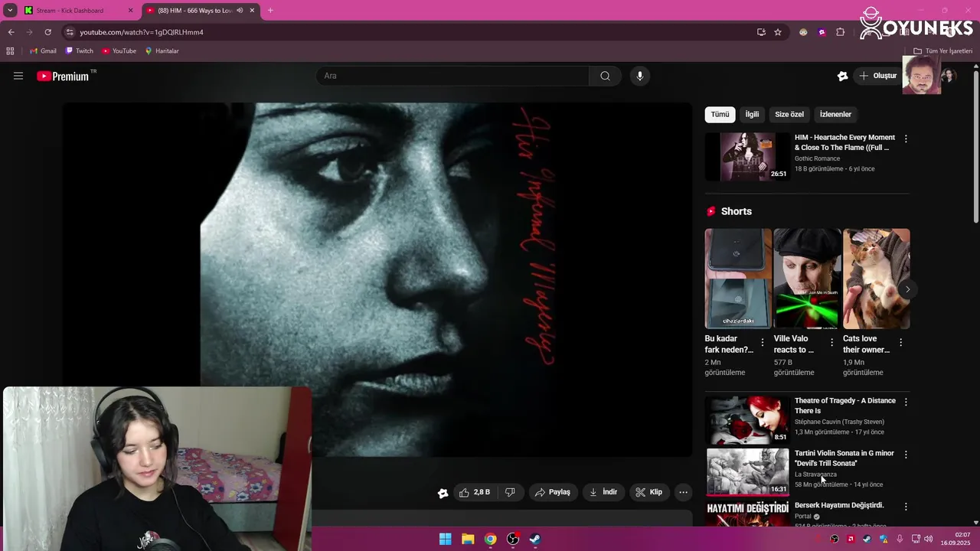Open OBS Studio from the taskbar
Viewport: 980px width, 551px height.
click(x=513, y=539)
